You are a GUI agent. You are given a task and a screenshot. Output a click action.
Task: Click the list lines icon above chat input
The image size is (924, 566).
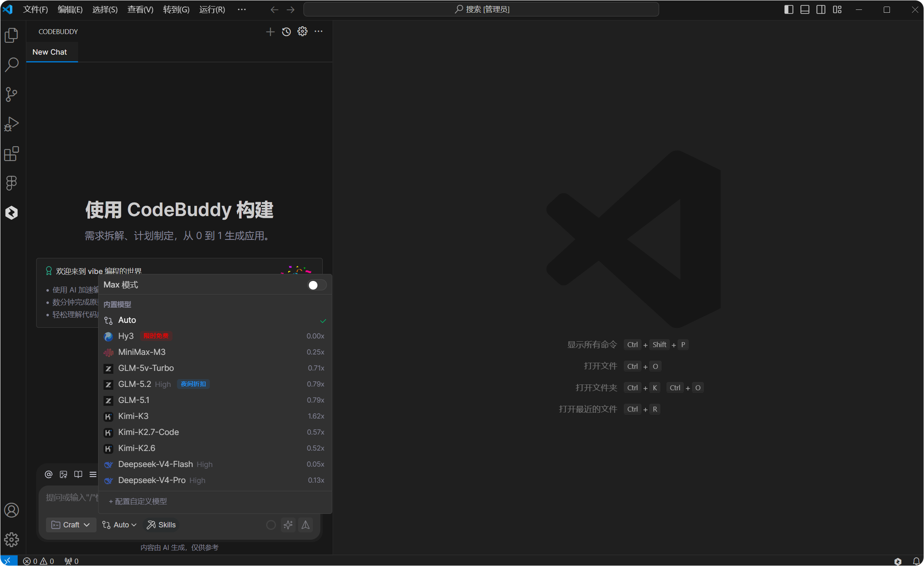pyautogui.click(x=93, y=474)
